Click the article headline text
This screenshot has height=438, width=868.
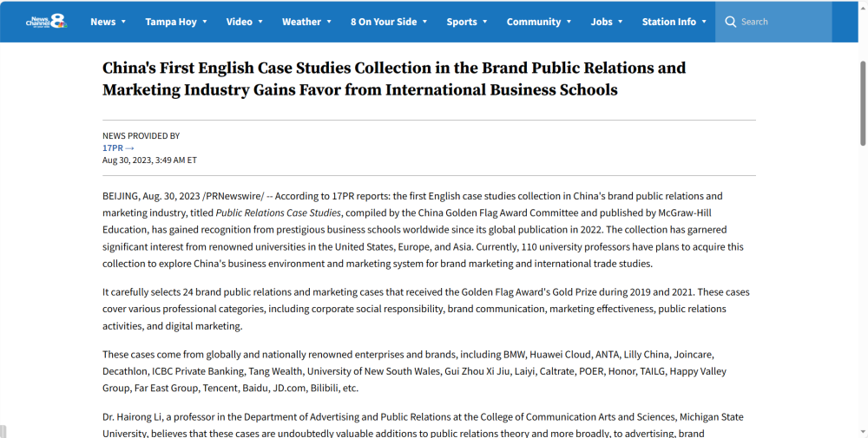tap(394, 79)
